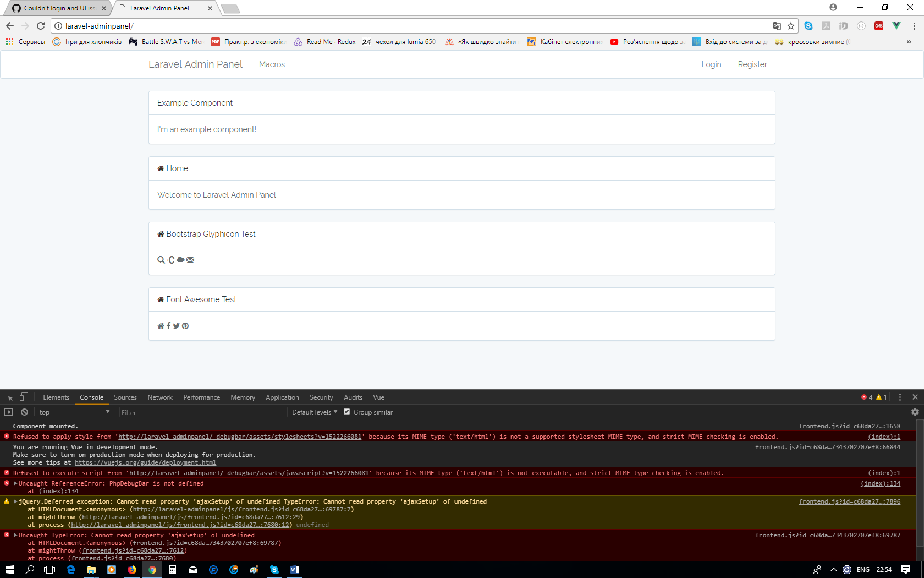924x578 pixels.
Task: Toggle the Group similar checkbox
Action: (x=346, y=411)
